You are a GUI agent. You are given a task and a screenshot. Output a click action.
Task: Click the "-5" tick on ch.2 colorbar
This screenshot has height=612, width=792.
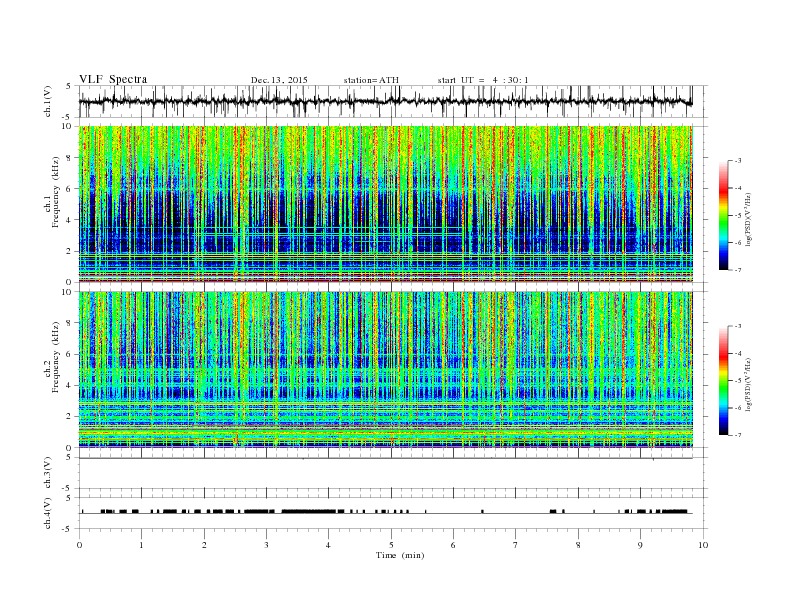[738, 380]
